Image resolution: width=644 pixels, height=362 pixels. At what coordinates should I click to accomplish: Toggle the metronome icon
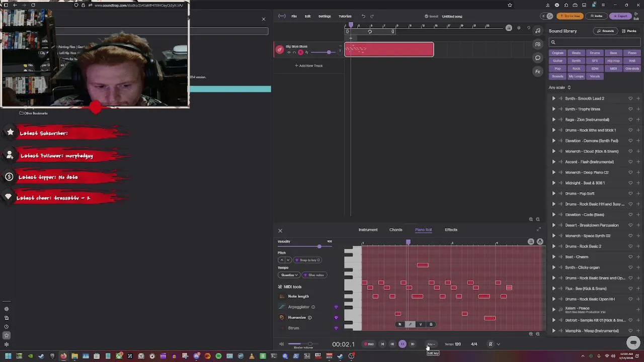coord(491,344)
